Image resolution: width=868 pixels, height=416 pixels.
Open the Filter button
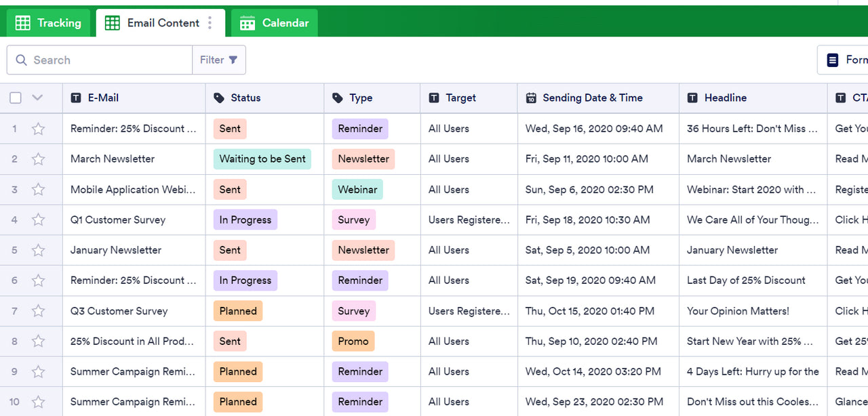click(x=219, y=60)
